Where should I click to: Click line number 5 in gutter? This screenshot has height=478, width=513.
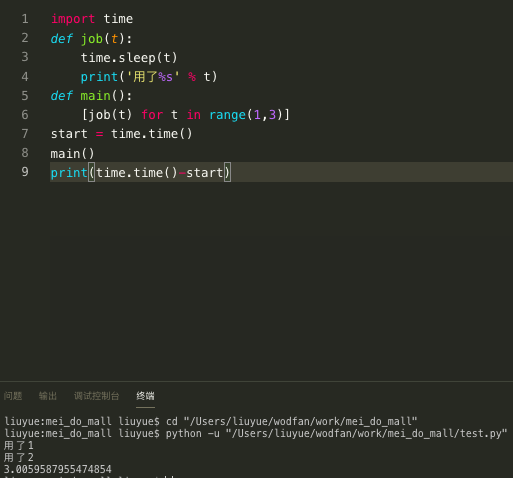pos(25,96)
